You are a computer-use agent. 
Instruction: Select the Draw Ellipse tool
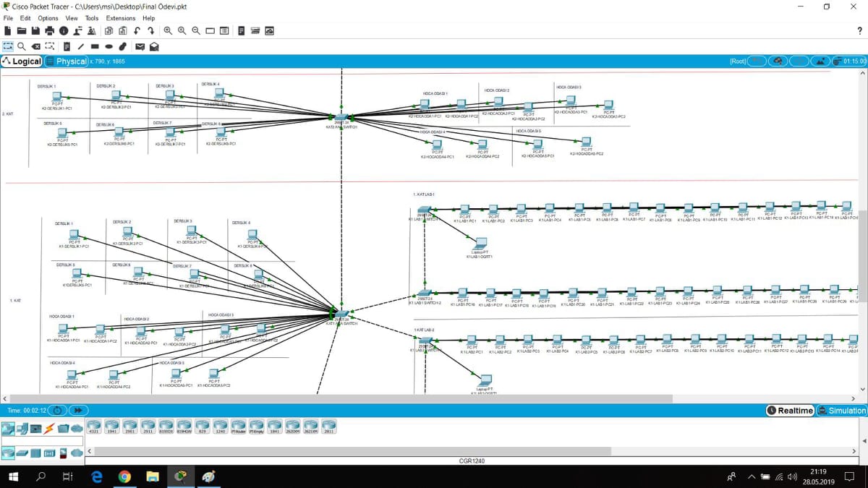(x=110, y=46)
